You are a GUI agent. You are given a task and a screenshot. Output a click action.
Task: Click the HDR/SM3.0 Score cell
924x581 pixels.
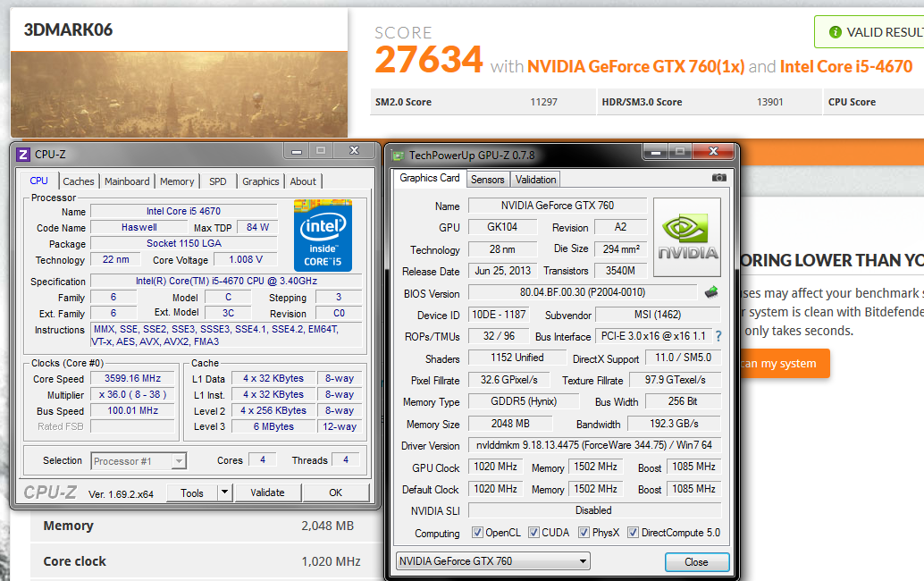709,102
